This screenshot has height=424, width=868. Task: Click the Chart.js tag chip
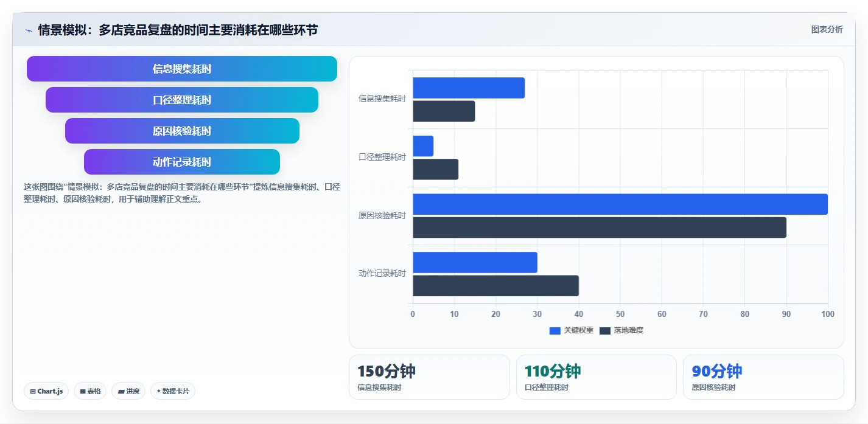46,391
